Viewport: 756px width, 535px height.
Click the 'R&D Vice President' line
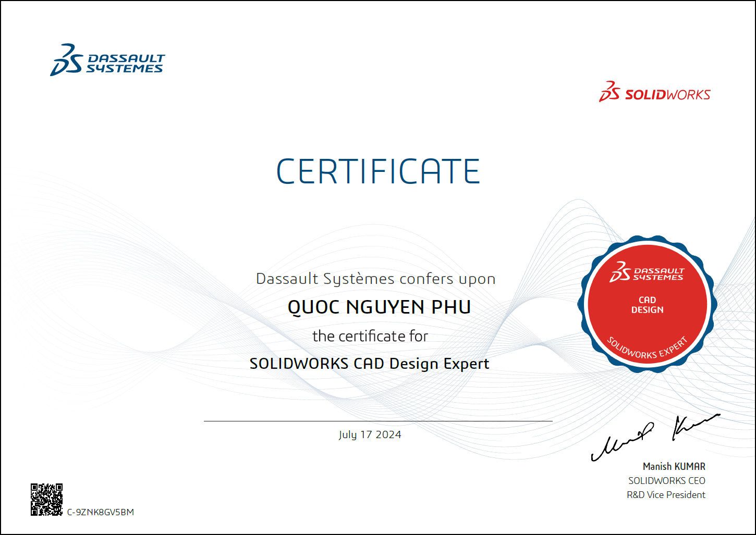[x=666, y=495]
